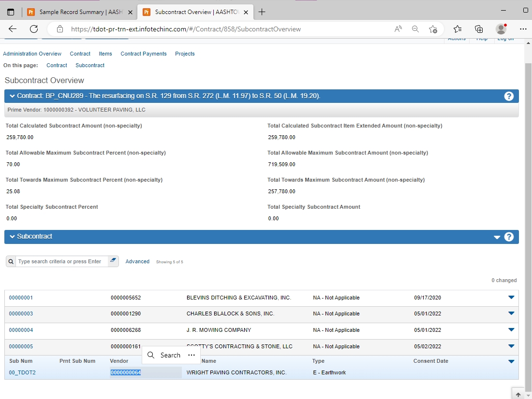Click the subcontract search criteria field
532x399 pixels.
[x=62, y=261]
